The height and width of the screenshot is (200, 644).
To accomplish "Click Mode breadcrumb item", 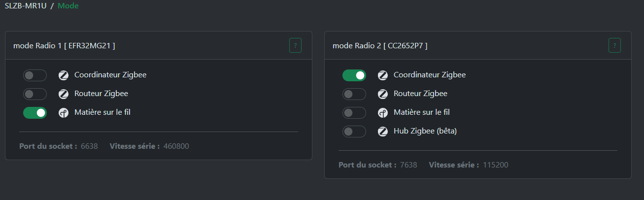I will 68,6.
